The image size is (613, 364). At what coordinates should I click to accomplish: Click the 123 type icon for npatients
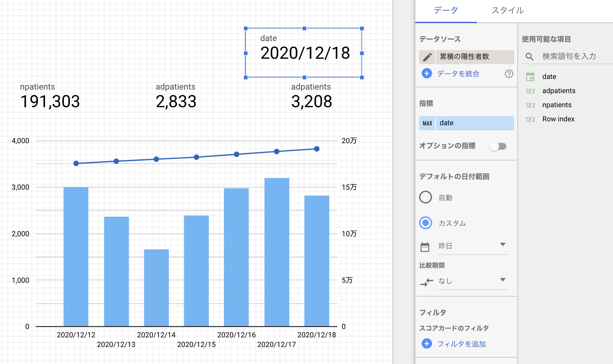pos(530,105)
